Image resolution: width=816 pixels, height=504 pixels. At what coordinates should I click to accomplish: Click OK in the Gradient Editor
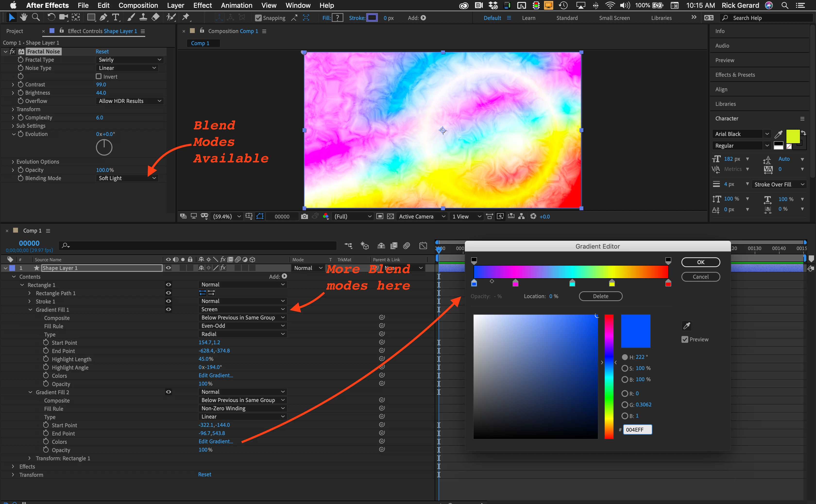pos(700,262)
